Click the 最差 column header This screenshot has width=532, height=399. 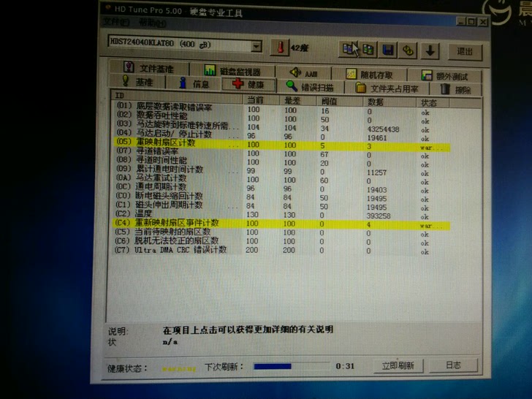tap(298, 100)
